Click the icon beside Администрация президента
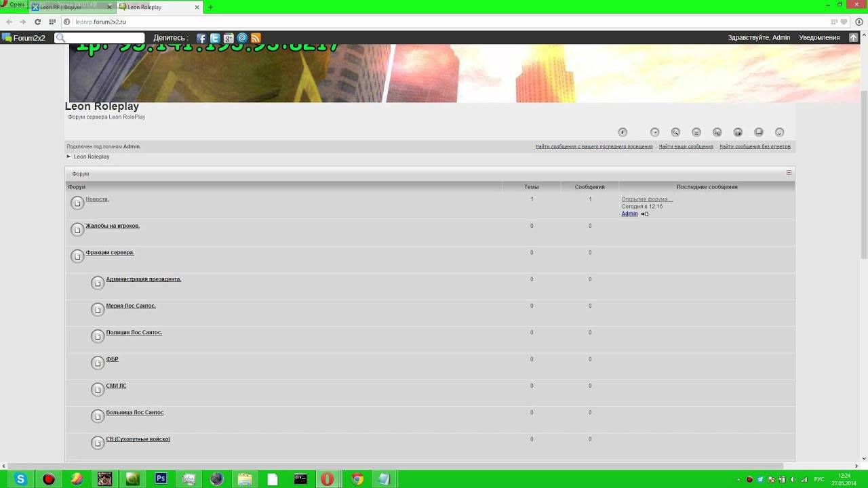This screenshot has height=488, width=868. click(98, 283)
